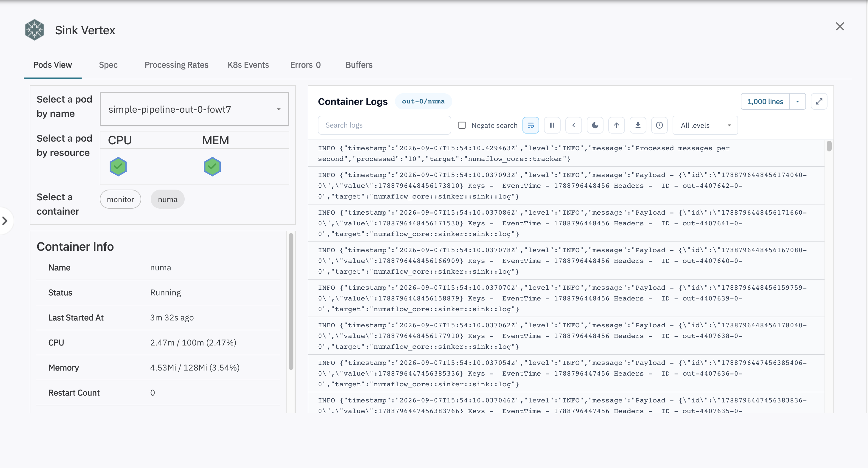The width and height of the screenshot is (868, 468).
Task: Toggle log timestamps clock icon
Action: [x=659, y=125]
